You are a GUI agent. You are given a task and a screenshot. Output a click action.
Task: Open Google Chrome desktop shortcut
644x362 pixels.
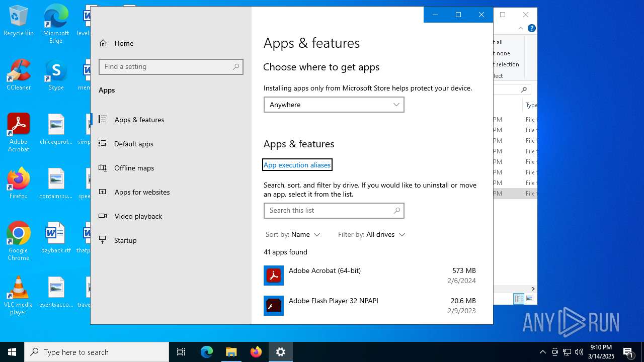coord(19,241)
